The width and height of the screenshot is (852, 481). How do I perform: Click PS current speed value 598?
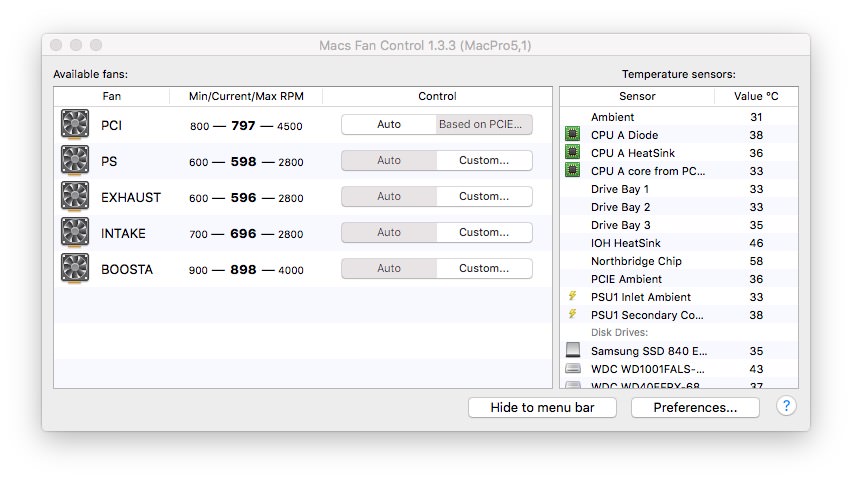(x=243, y=161)
